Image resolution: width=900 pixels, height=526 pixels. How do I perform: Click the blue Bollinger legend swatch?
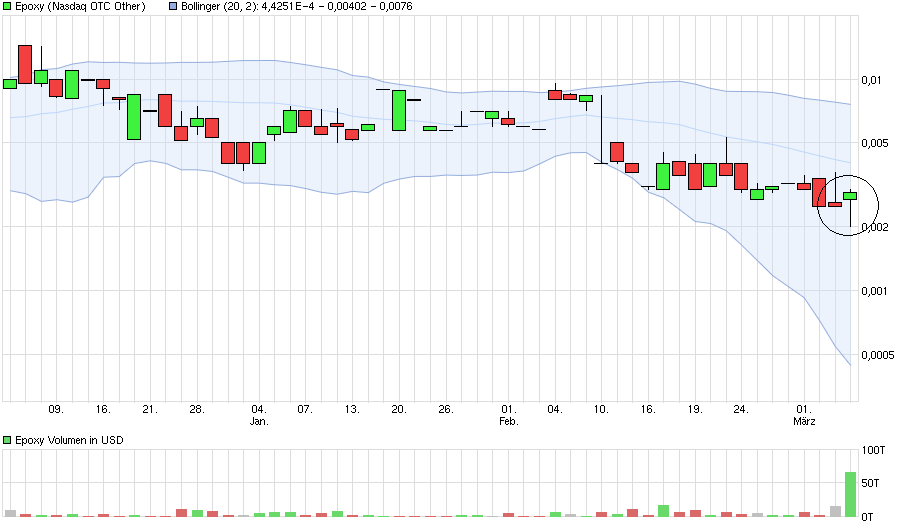(173, 7)
